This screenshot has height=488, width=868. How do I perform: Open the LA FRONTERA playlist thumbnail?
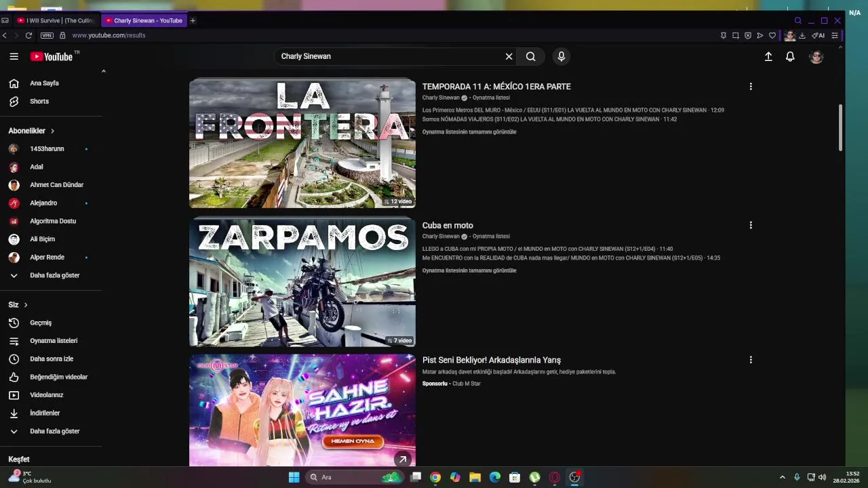pos(302,143)
